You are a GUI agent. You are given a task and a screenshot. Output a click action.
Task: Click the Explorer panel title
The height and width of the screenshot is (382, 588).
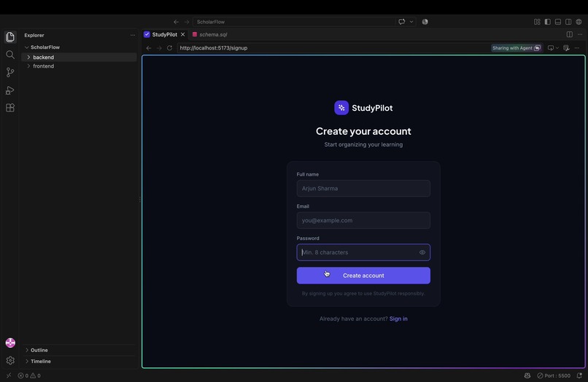click(x=34, y=35)
